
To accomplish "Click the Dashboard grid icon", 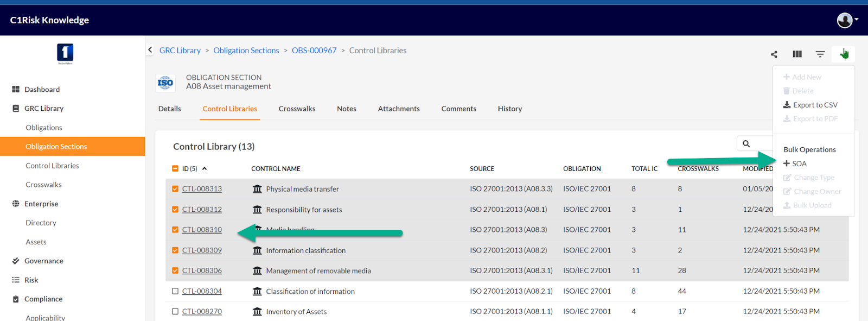I will click(16, 89).
